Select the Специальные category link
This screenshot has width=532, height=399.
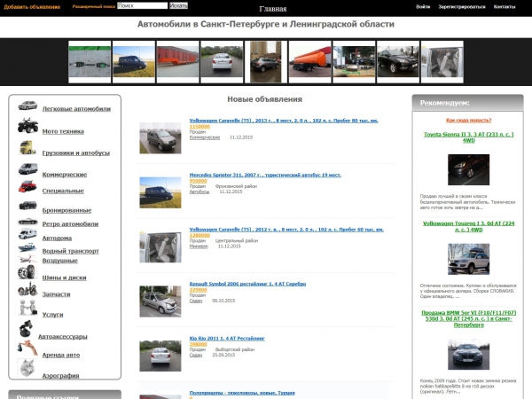[x=63, y=191]
